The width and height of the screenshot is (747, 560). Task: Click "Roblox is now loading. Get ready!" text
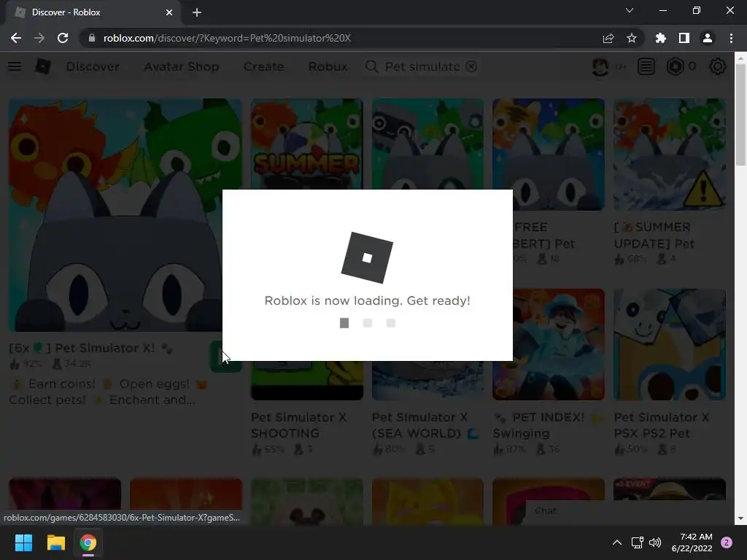(368, 300)
